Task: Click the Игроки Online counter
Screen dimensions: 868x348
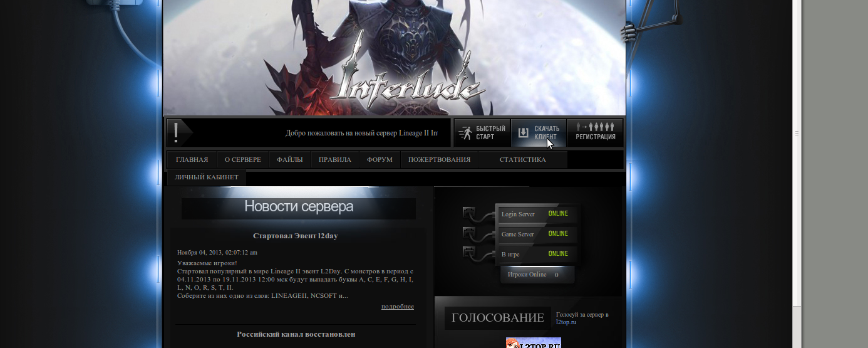Action: [537, 275]
